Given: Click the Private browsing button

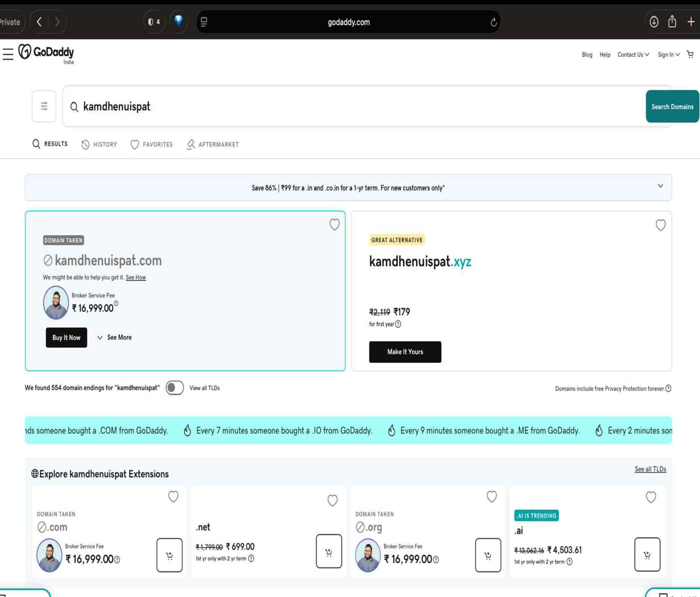Looking at the screenshot, I should click(11, 22).
